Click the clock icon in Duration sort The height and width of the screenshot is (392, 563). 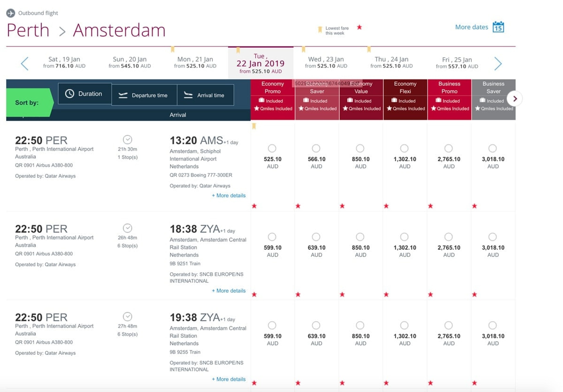click(70, 94)
